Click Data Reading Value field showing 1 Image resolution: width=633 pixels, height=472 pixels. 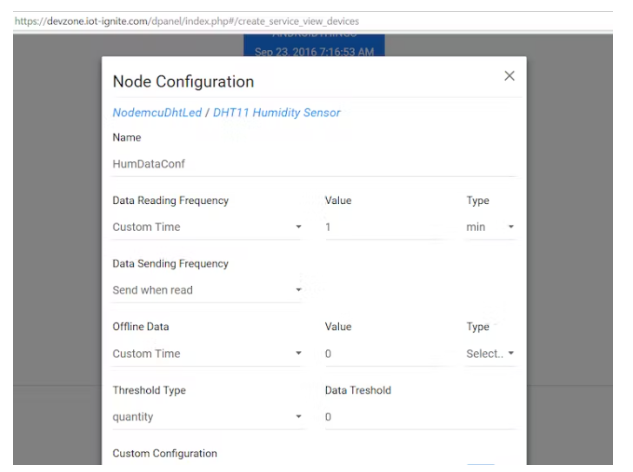[384, 227]
